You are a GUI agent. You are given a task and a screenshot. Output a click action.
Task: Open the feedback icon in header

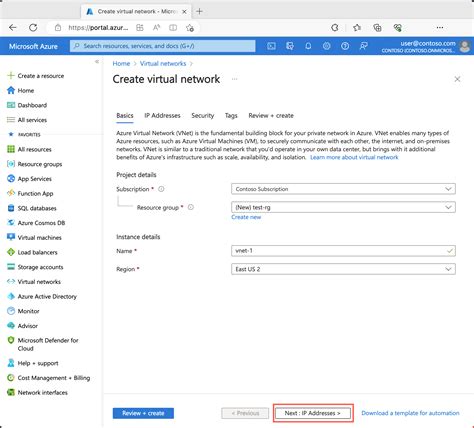363,46
